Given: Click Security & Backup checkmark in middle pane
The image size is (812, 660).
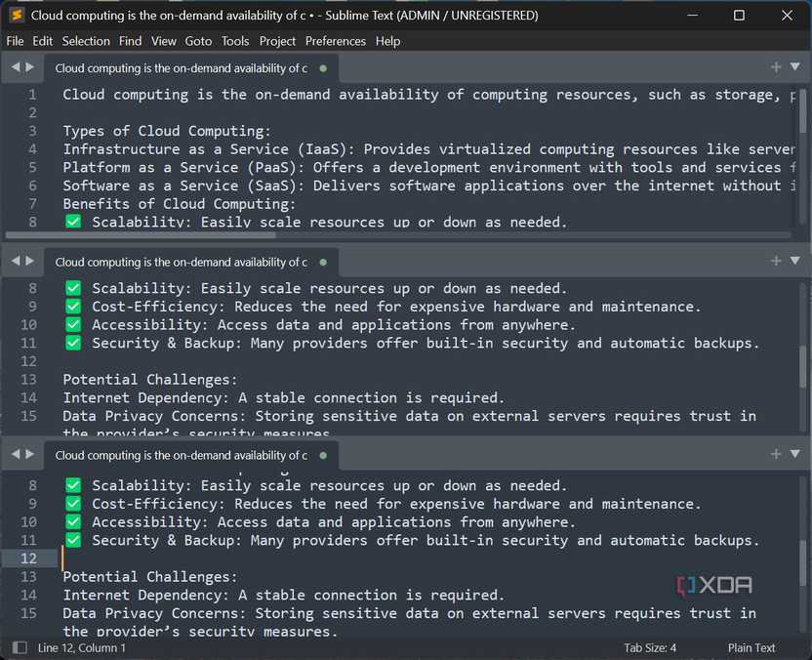Looking at the screenshot, I should [73, 343].
